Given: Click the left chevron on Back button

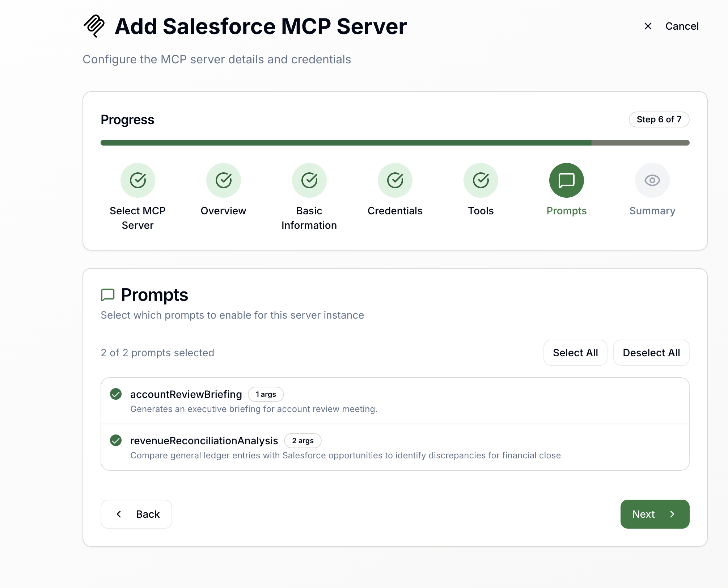Looking at the screenshot, I should pyautogui.click(x=119, y=514).
